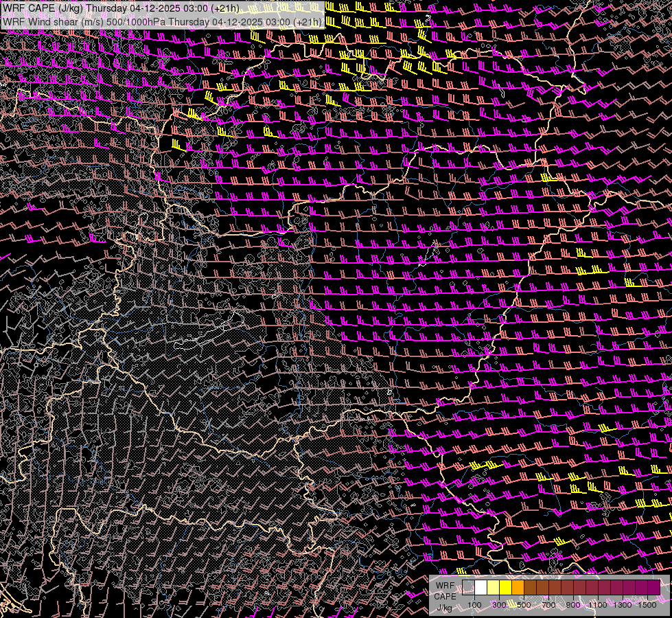The width and height of the screenshot is (672, 618).
Task: Click the legend value 1300
Action: [x=623, y=605]
